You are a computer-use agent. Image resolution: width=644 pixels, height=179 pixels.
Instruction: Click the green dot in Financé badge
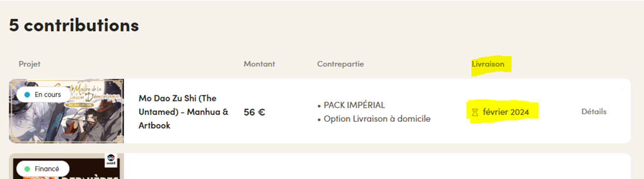[27, 169]
